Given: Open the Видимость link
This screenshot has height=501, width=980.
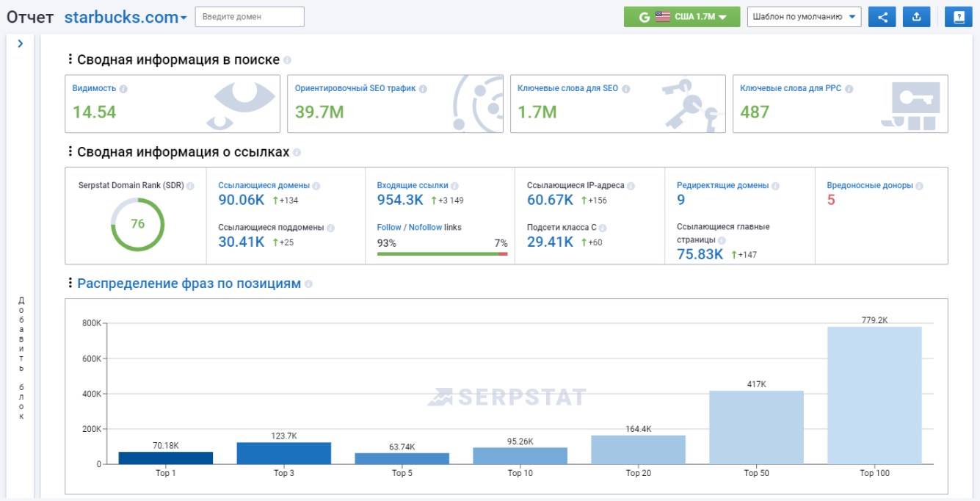Looking at the screenshot, I should tap(94, 88).
